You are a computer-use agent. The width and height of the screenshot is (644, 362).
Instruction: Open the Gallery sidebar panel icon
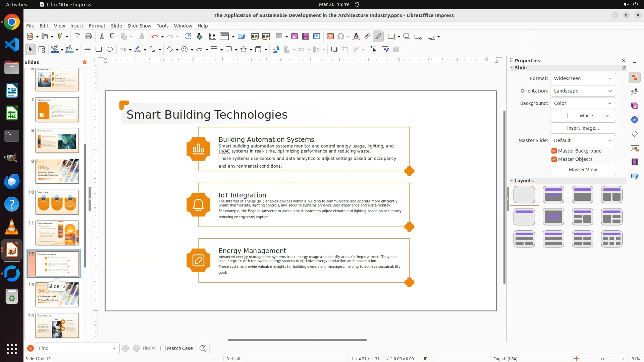634,106
